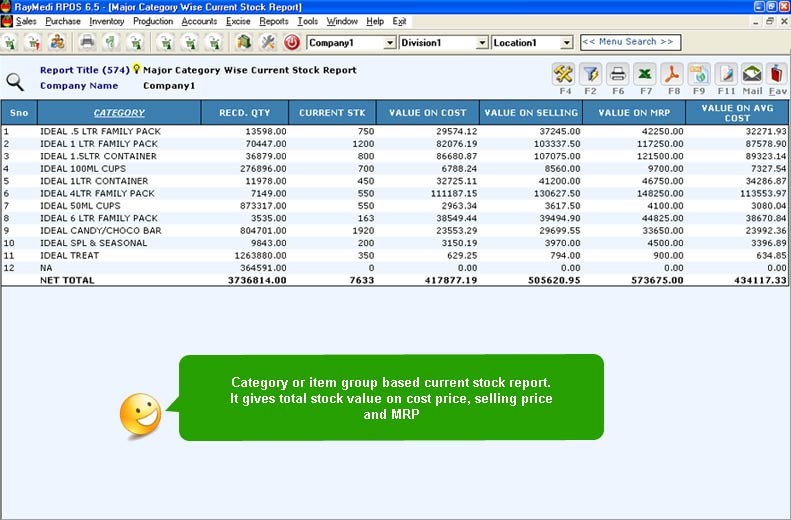Select the IDEAL 1.5LTR CONTAINER row

[394, 156]
